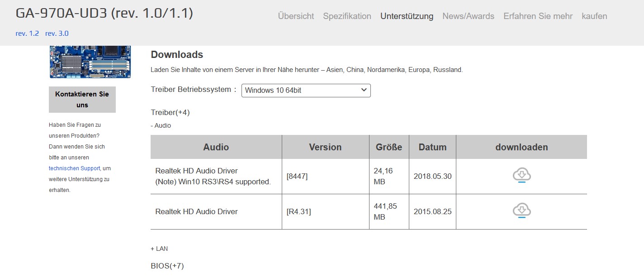Click the server location info sentence
This screenshot has width=644, height=278.
tap(307, 70)
